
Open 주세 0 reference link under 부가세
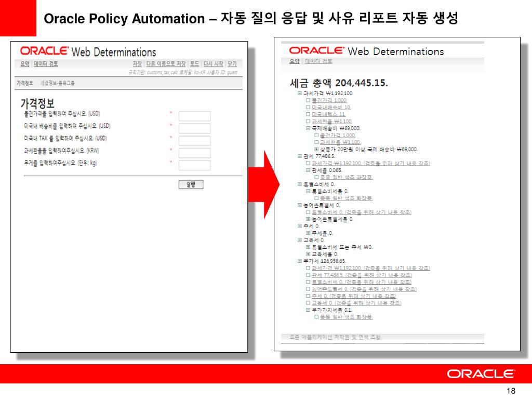tap(354, 296)
